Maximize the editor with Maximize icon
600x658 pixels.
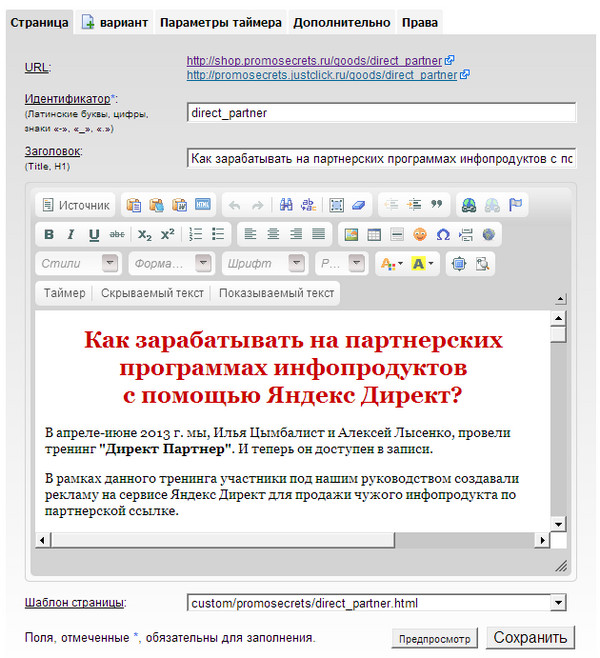coord(459,264)
